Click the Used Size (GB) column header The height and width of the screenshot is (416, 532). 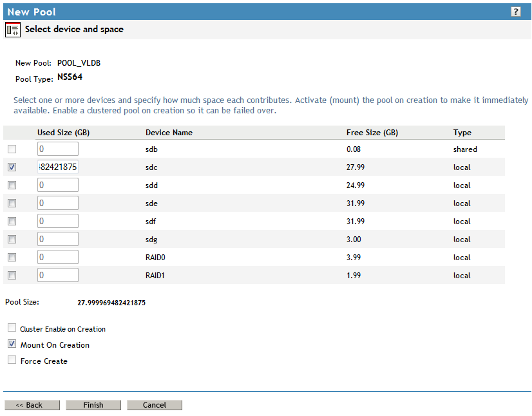64,133
